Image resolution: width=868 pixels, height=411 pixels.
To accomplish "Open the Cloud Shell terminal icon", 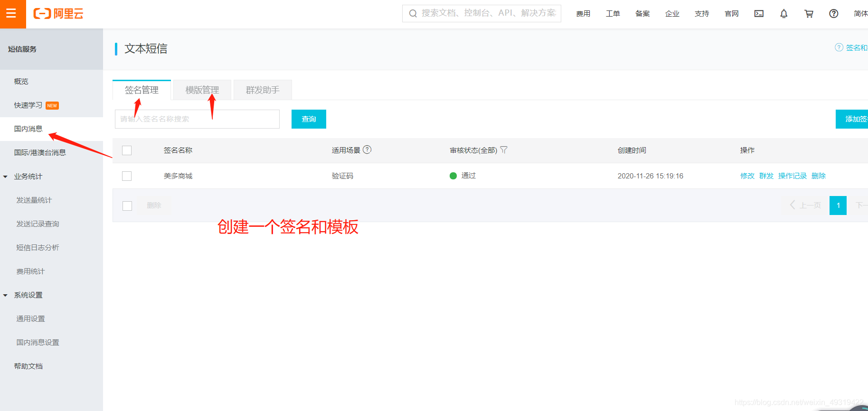I will [x=759, y=14].
